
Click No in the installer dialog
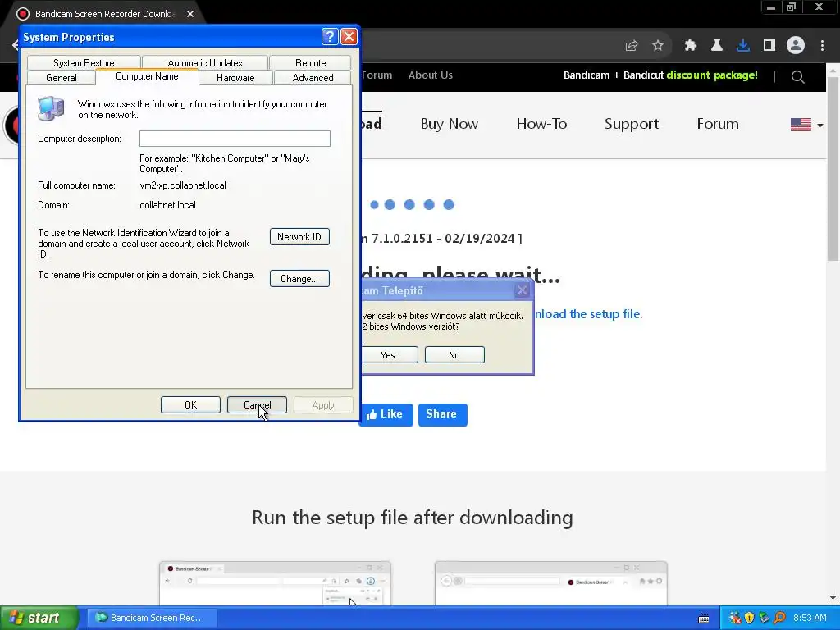[x=454, y=354]
